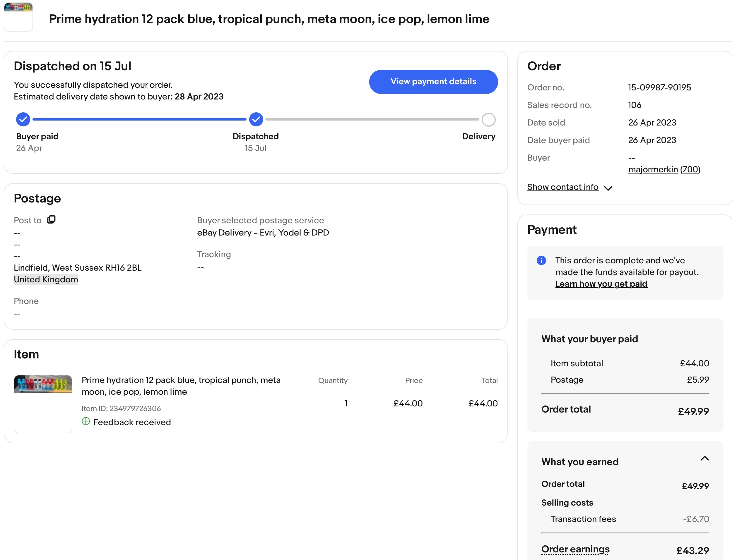Image resolution: width=732 pixels, height=560 pixels.
Task: Click the copy address icon beside Post to
Action: [51, 220]
